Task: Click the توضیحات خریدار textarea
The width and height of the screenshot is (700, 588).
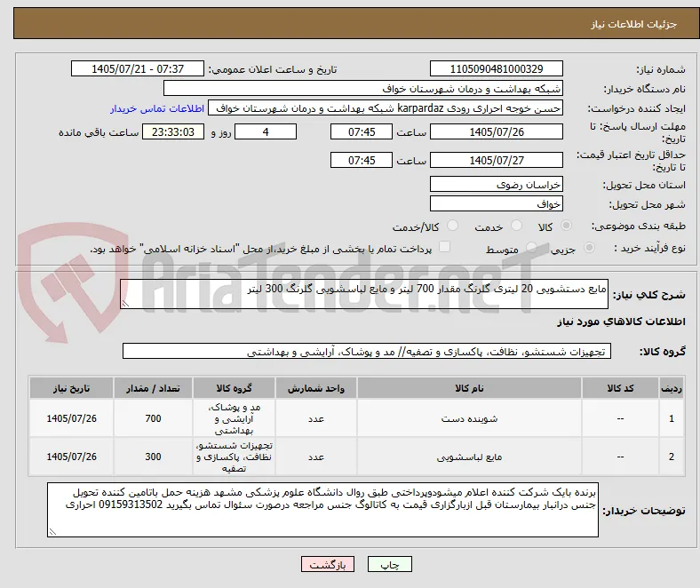Action: [322, 510]
